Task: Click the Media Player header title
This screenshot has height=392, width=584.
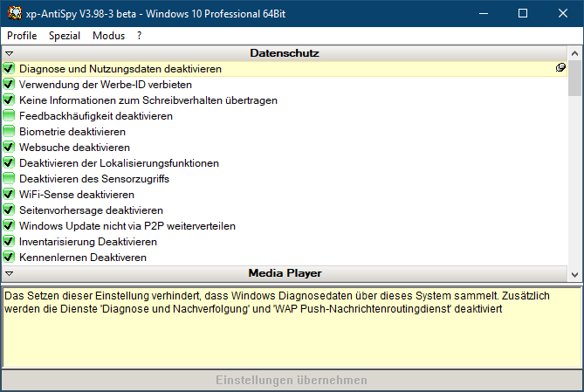Action: coord(285,273)
